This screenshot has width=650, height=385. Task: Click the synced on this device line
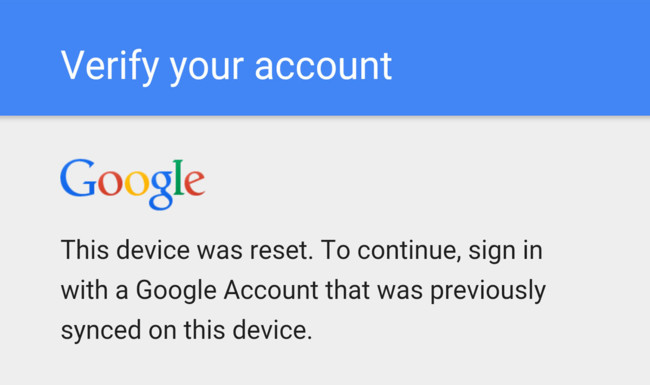[187, 331]
